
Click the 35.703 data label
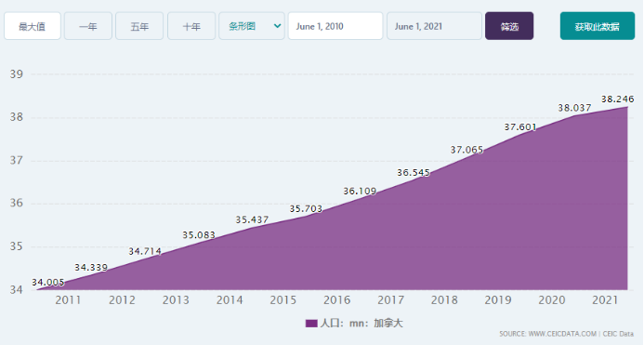coord(306,209)
